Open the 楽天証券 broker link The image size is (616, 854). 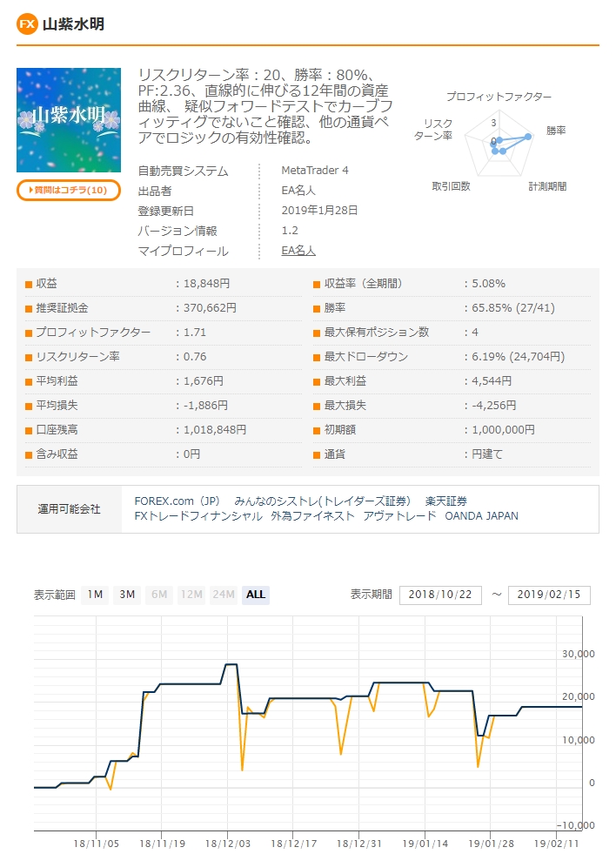tap(445, 501)
